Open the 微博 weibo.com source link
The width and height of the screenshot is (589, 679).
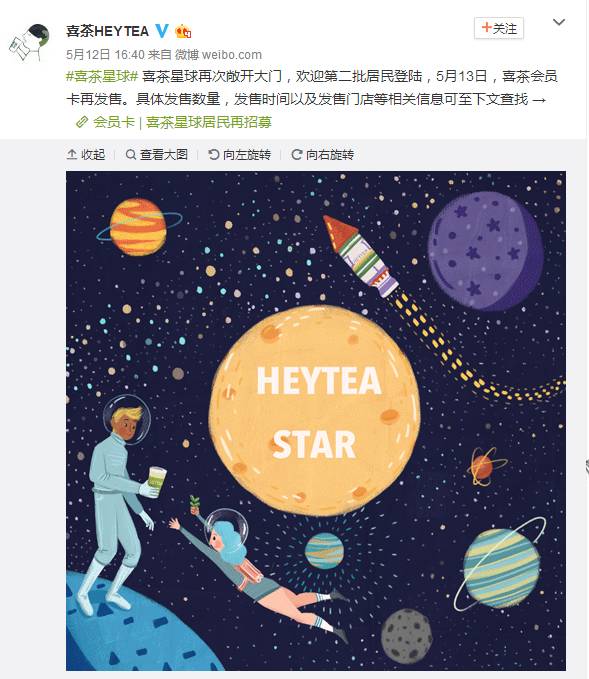(x=218, y=55)
